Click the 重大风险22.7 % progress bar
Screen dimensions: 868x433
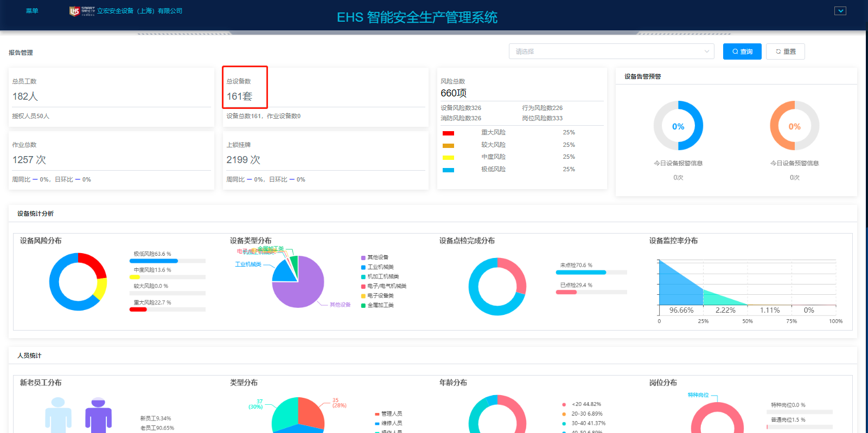(168, 309)
